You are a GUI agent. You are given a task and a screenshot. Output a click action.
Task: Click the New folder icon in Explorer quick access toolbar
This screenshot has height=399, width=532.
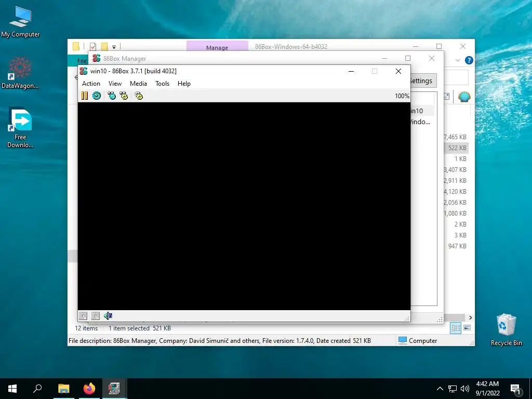pyautogui.click(x=104, y=46)
